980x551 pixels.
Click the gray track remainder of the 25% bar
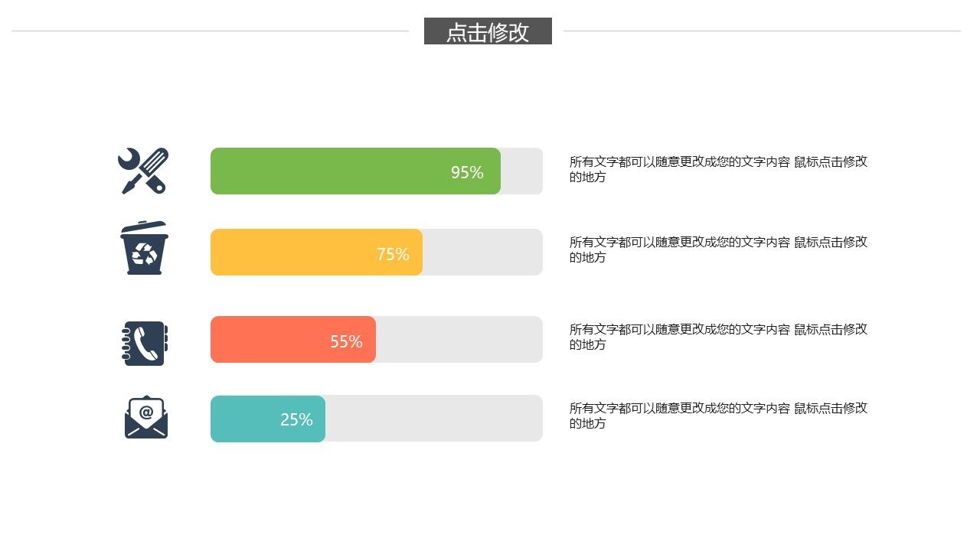click(434, 419)
